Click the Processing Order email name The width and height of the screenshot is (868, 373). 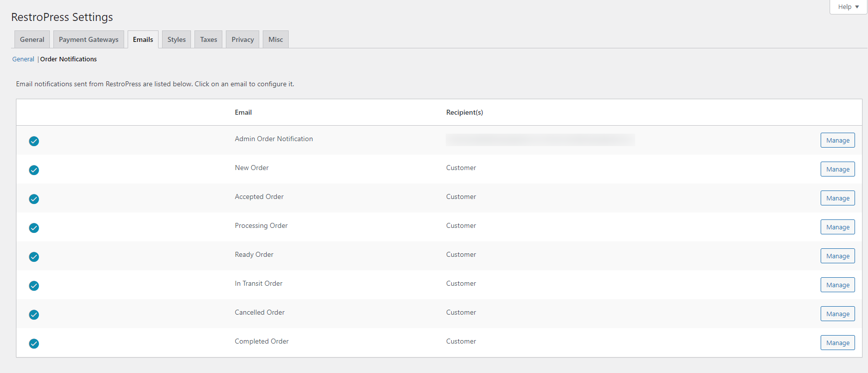click(x=261, y=225)
